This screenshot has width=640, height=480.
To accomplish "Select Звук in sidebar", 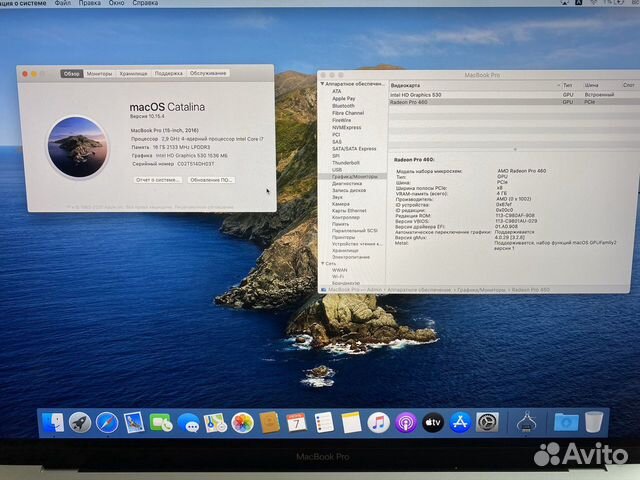I will tap(337, 197).
